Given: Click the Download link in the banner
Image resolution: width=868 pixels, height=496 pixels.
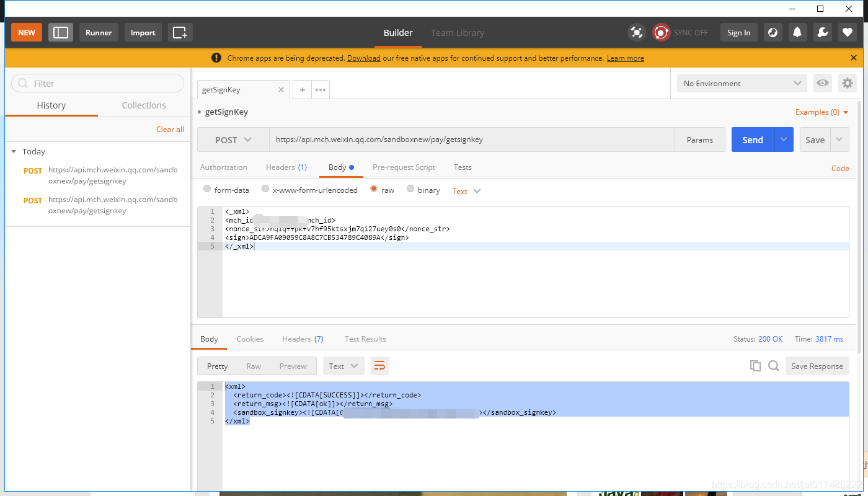Looking at the screenshot, I should click(364, 58).
